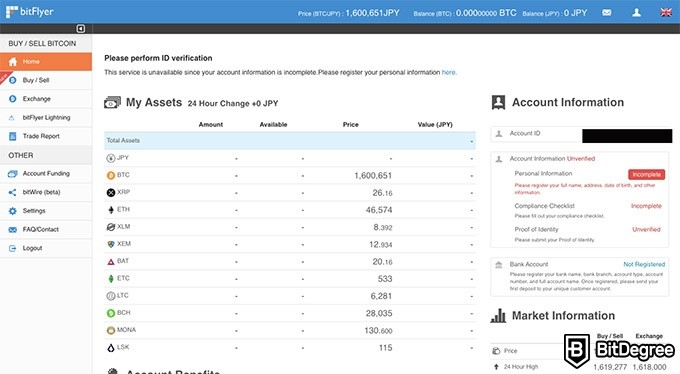
Task: Click Not Registered link for Bank Account
Action: pyautogui.click(x=644, y=264)
